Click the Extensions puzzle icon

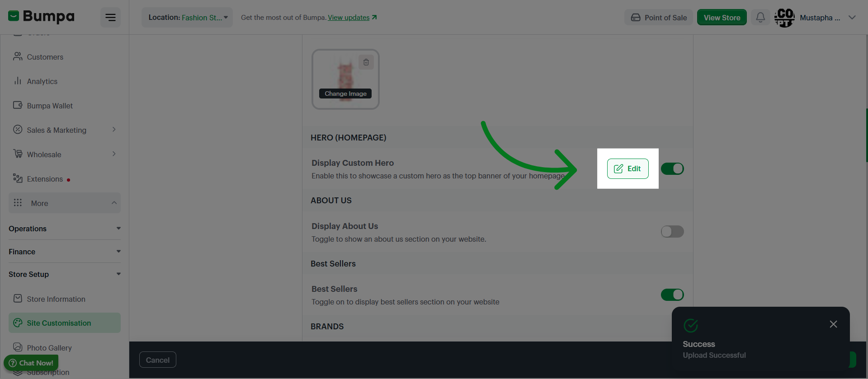18,178
